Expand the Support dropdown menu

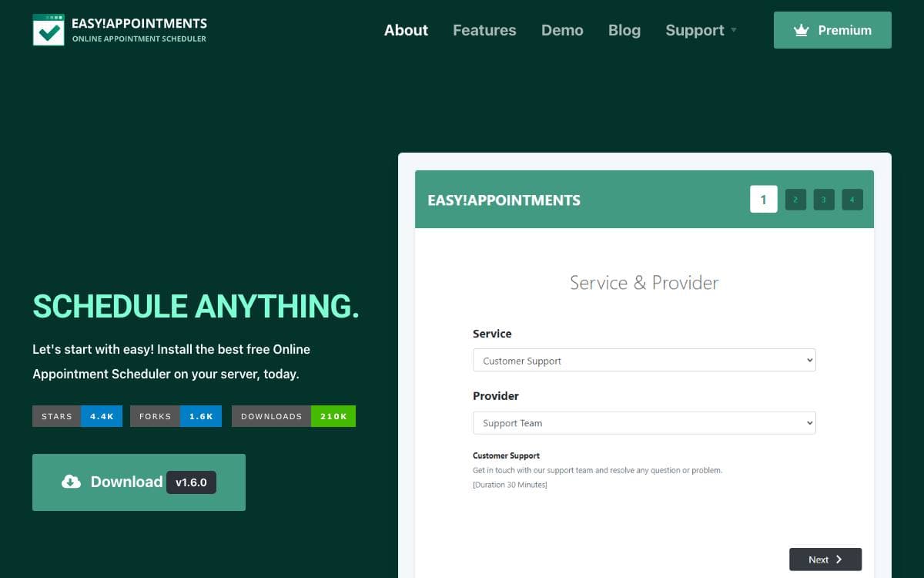pyautogui.click(x=701, y=30)
